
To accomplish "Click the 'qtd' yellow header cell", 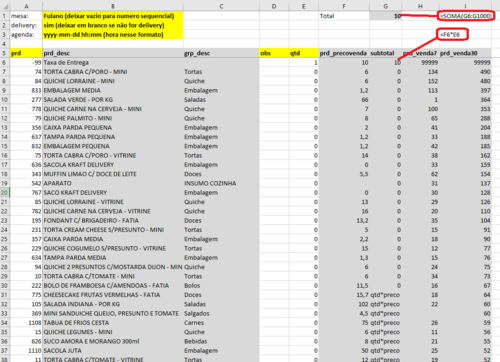I will pos(304,53).
